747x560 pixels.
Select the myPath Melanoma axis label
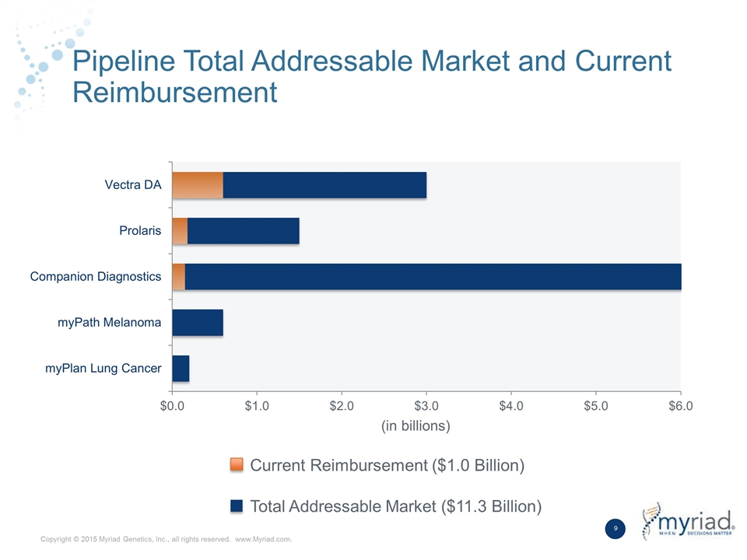(110, 322)
